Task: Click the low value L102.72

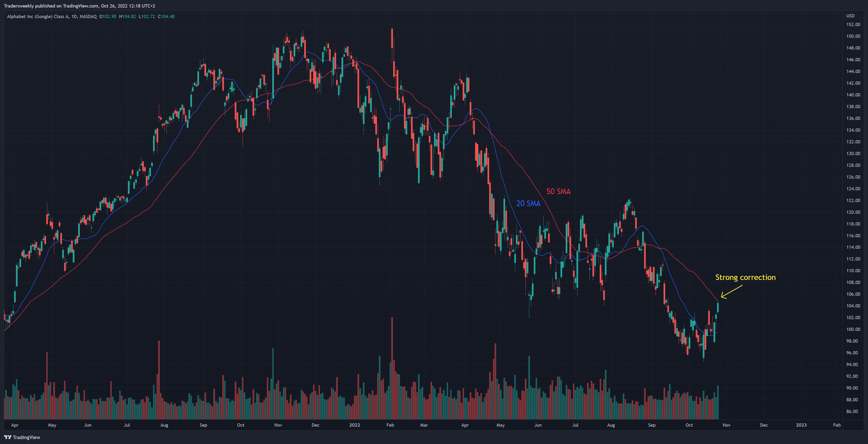Action: [146, 16]
